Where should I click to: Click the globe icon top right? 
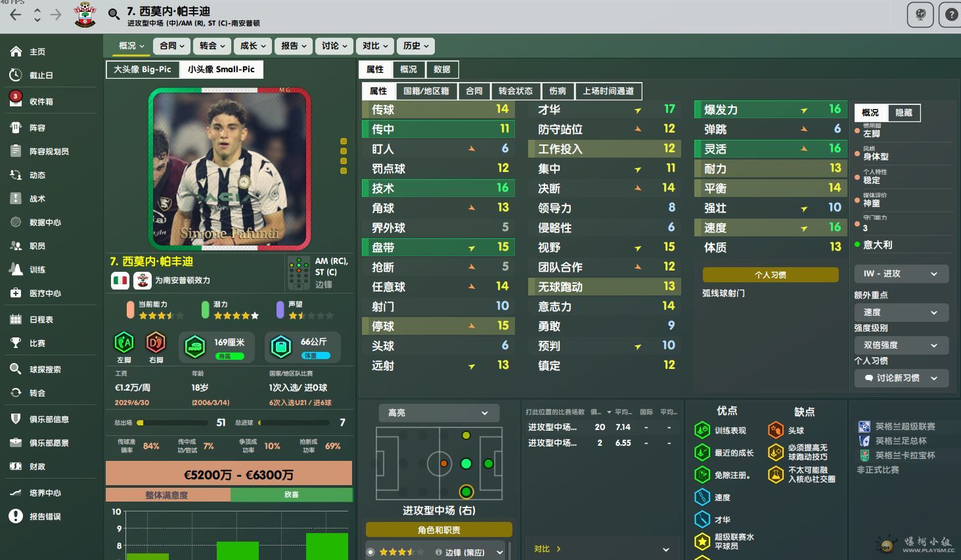920,14
